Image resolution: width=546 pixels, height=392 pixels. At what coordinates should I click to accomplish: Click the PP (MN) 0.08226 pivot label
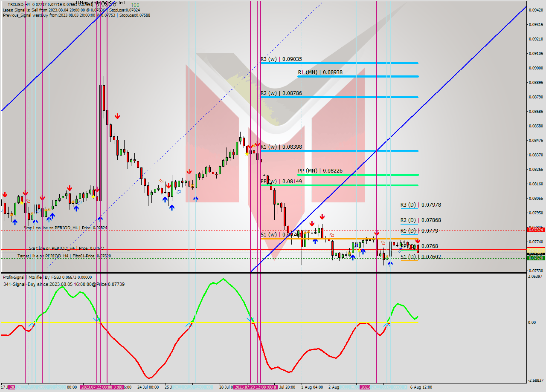[x=320, y=171]
